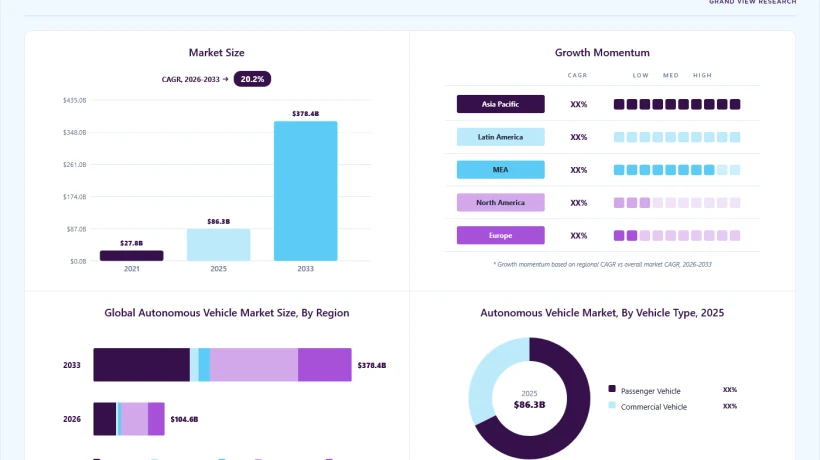Click Commercial Vehicle legend color swatch
The height and width of the screenshot is (460, 820).
click(612, 405)
